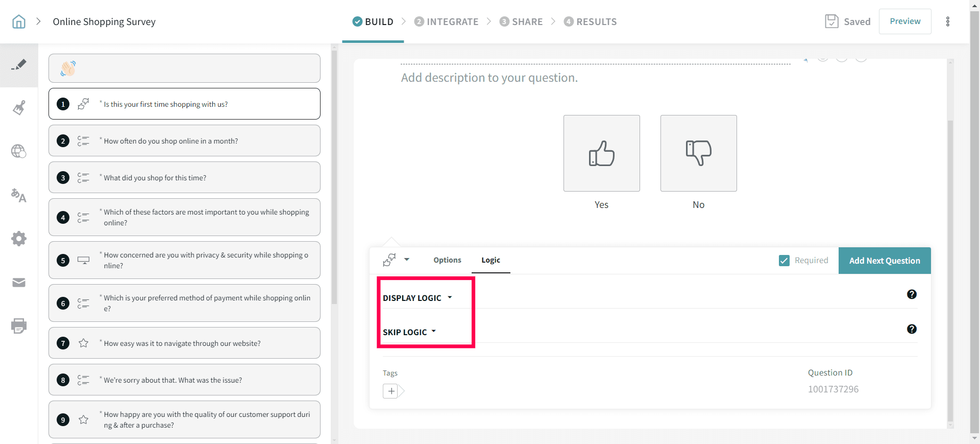This screenshot has width=980, height=444.
Task: Toggle the Required checkbox
Action: (x=785, y=261)
